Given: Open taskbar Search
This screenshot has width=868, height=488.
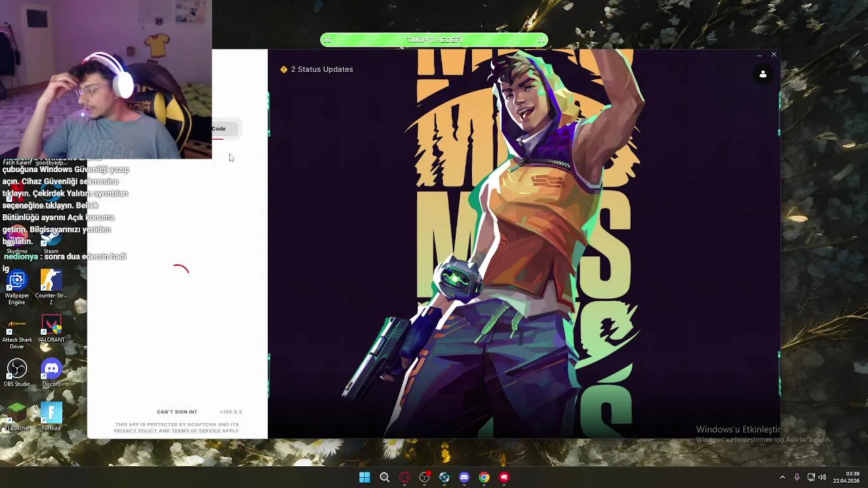Looking at the screenshot, I should tap(384, 477).
